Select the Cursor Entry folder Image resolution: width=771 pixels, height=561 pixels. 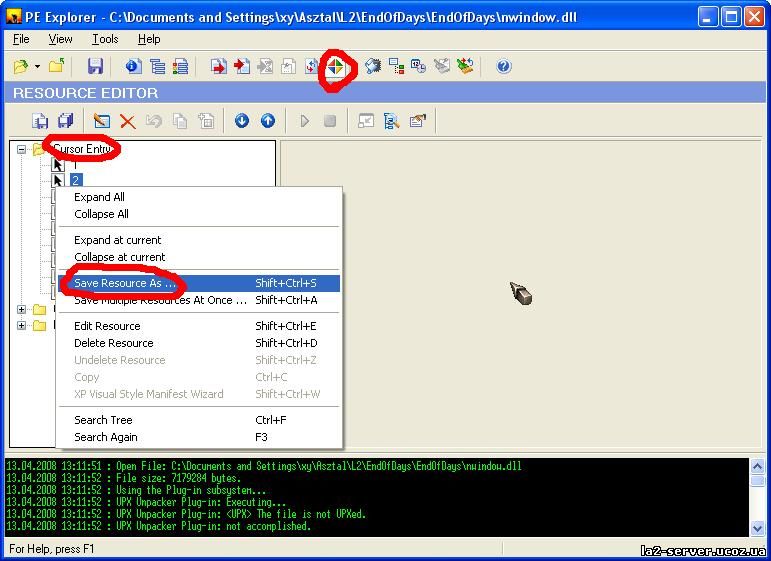pos(81,149)
